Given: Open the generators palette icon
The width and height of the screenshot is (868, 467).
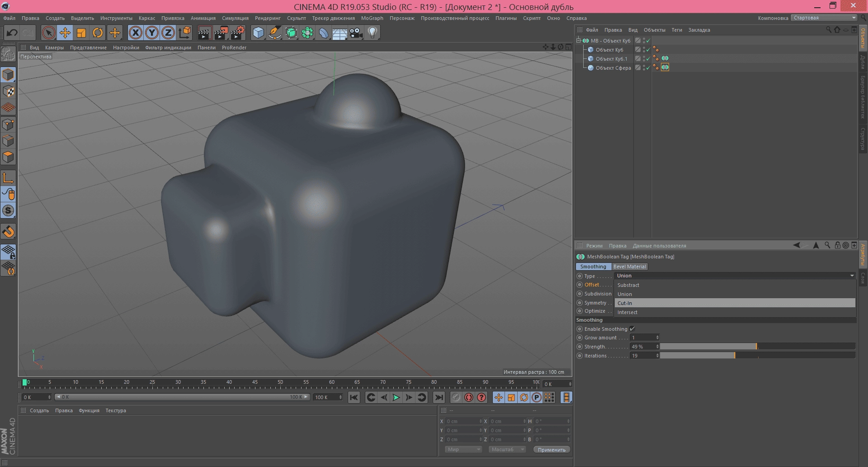Looking at the screenshot, I should click(x=291, y=33).
